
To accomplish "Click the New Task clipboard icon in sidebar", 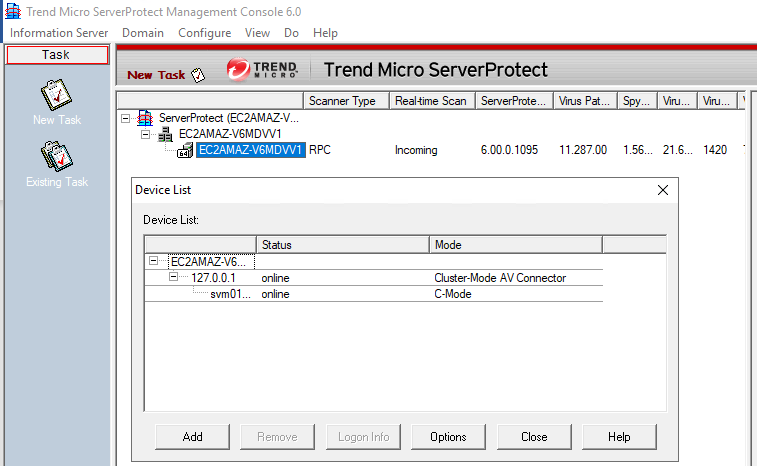I will (x=56, y=95).
